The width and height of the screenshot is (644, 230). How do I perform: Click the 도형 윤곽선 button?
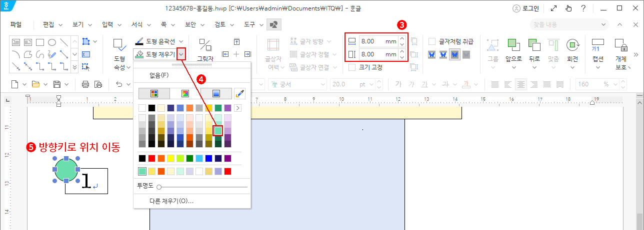156,41
